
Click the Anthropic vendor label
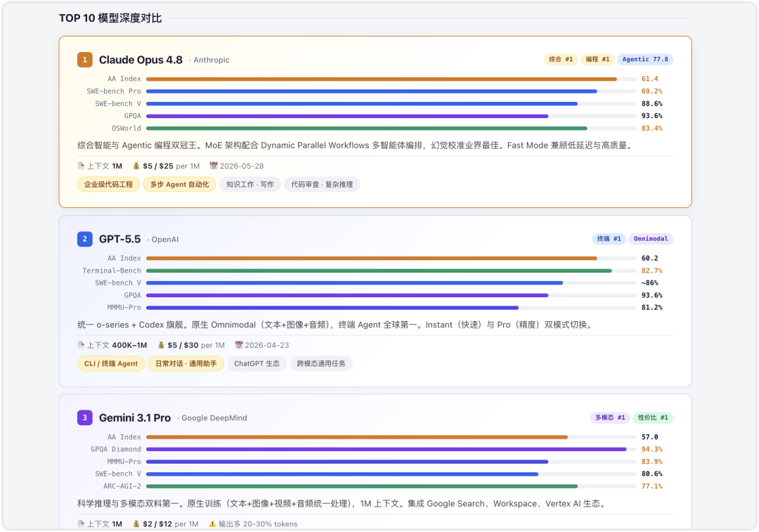(212, 60)
